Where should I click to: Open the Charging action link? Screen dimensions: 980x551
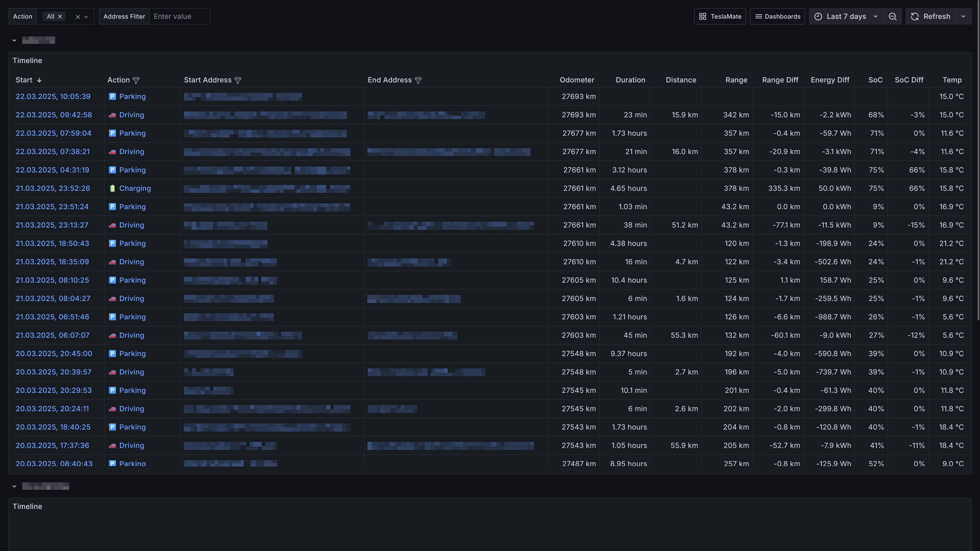[x=135, y=188]
